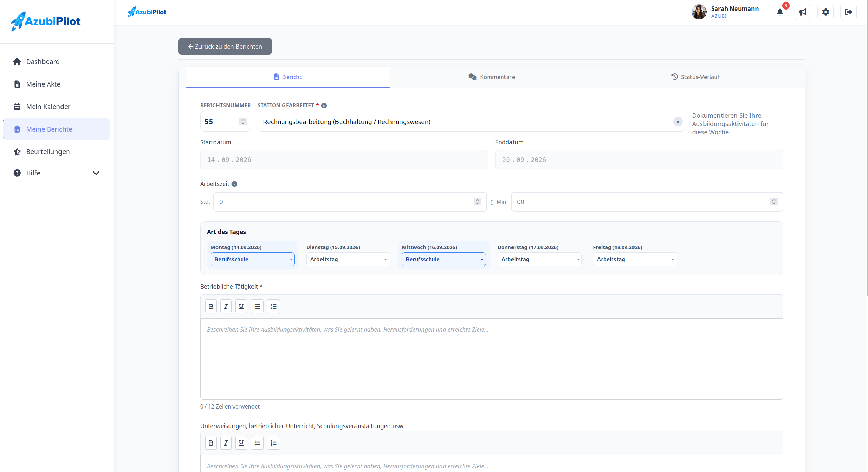This screenshot has height=472, width=868.
Task: Open announcements megaphone icon
Action: (x=803, y=12)
